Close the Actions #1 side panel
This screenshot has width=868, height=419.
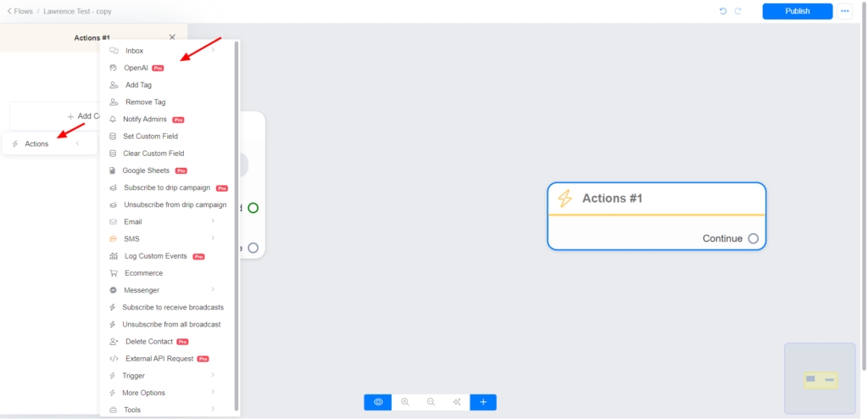click(x=172, y=37)
